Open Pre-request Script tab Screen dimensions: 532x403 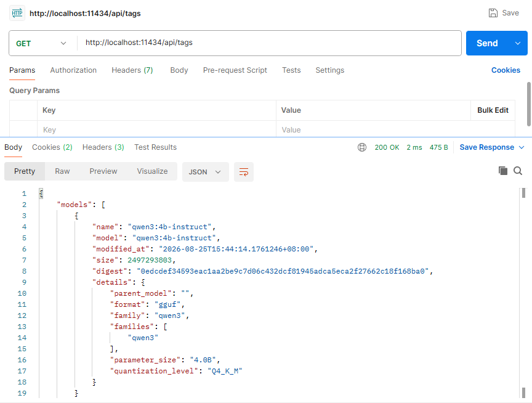[235, 70]
